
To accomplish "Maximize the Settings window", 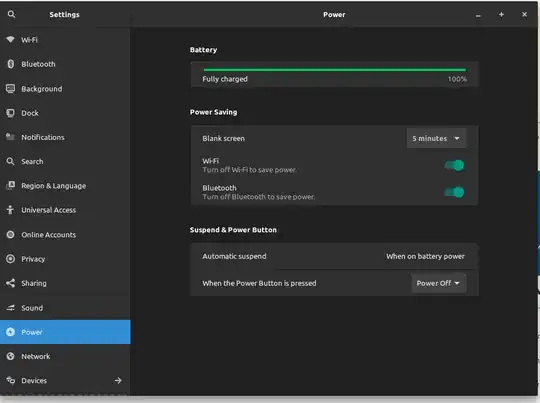I will click(501, 14).
